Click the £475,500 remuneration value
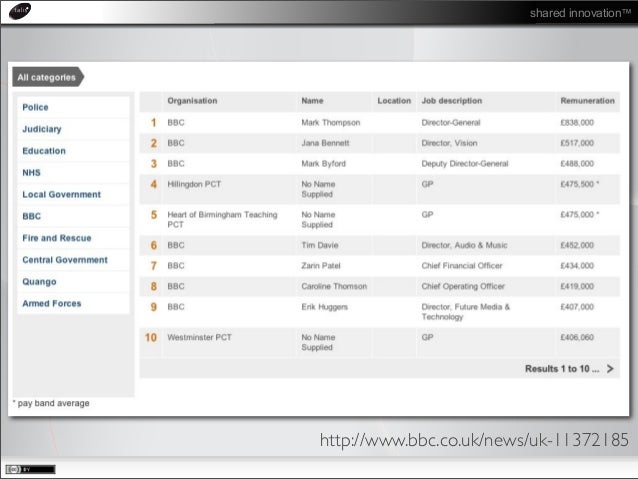 click(579, 184)
